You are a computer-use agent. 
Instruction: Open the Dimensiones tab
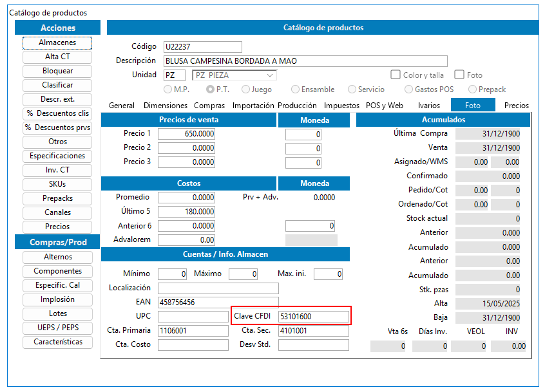pos(166,106)
